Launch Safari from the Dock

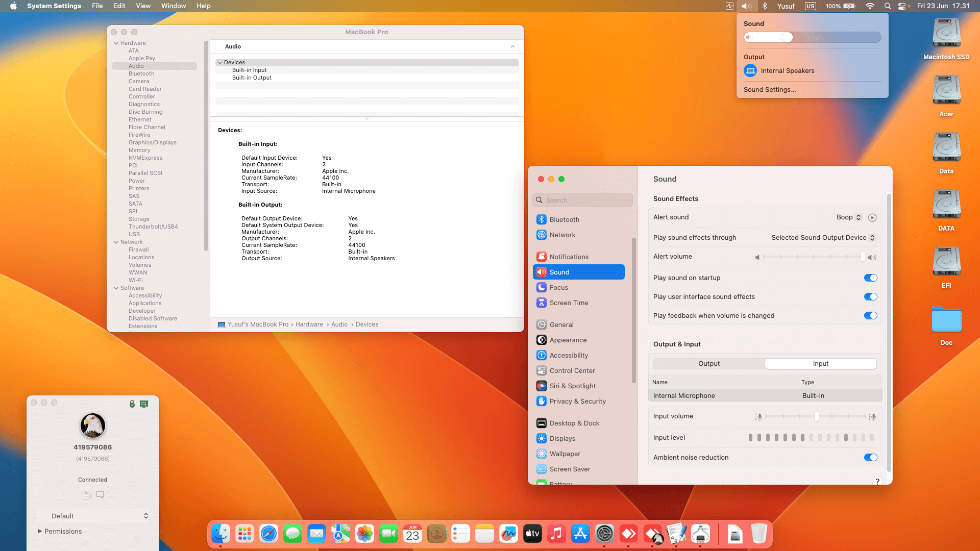[268, 534]
